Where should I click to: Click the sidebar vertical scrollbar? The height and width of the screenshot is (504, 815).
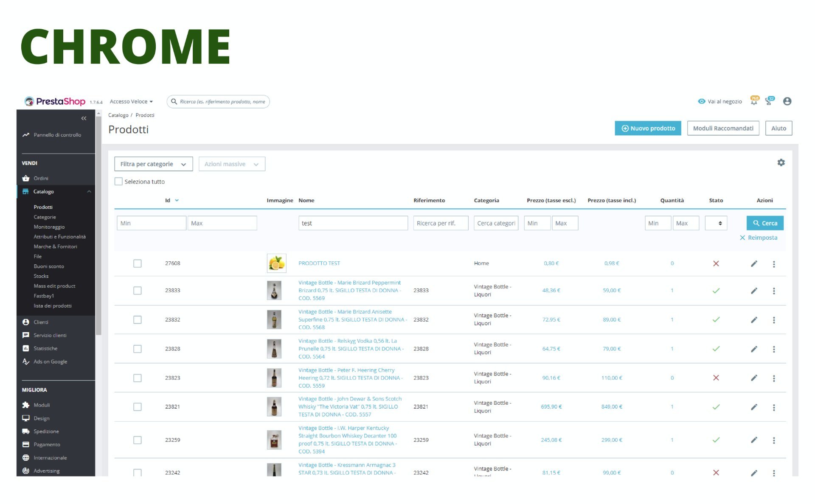(98, 225)
